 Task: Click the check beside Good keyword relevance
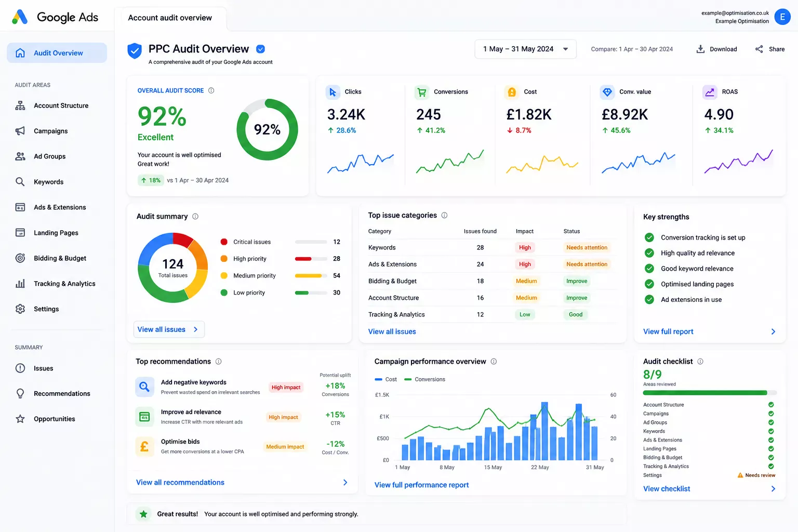click(649, 269)
